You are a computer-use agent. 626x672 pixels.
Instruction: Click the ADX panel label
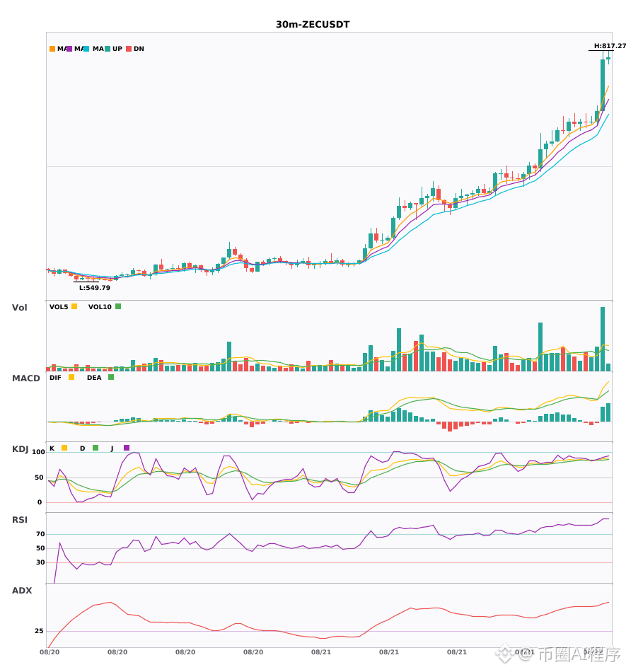[x=22, y=591]
